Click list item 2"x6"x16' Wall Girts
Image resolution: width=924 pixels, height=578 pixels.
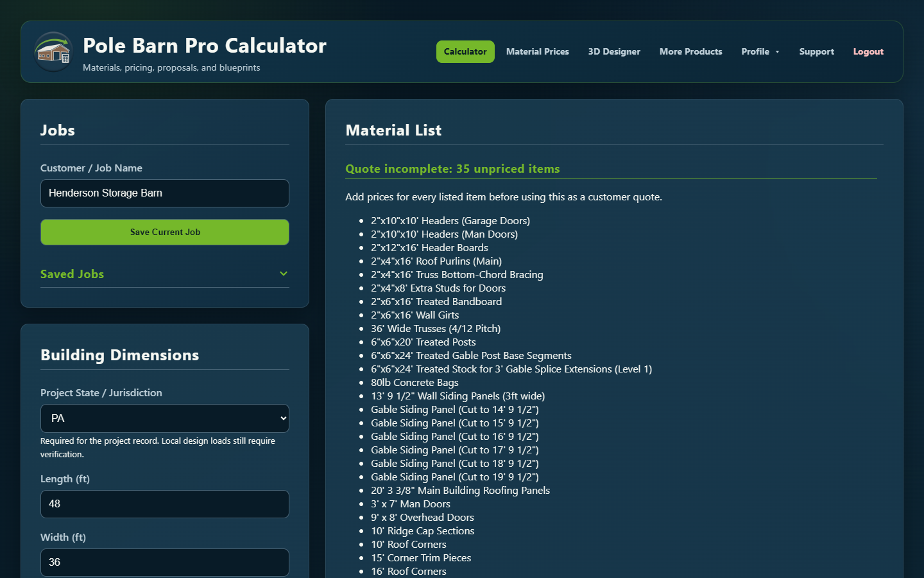coord(415,315)
